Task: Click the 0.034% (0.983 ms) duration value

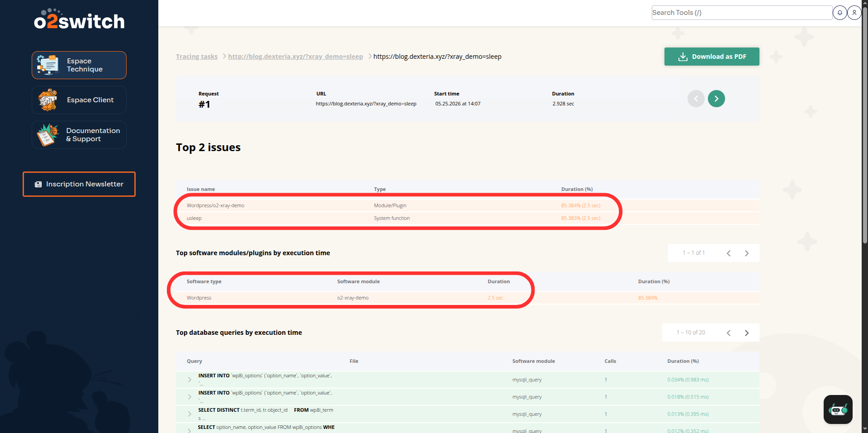Action: 688,380
